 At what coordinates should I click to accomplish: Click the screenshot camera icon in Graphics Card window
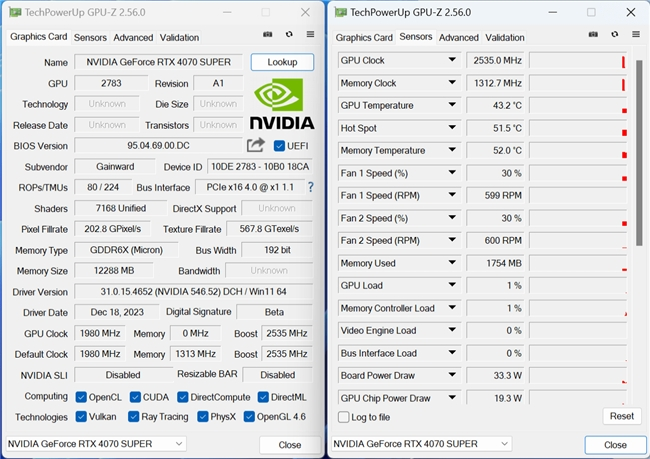267,36
